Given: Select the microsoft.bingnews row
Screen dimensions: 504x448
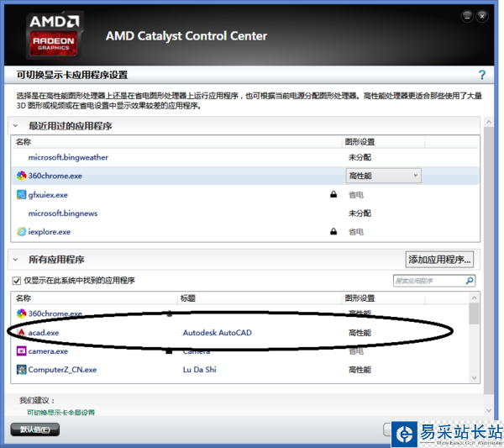Looking at the screenshot, I should click(245, 213).
